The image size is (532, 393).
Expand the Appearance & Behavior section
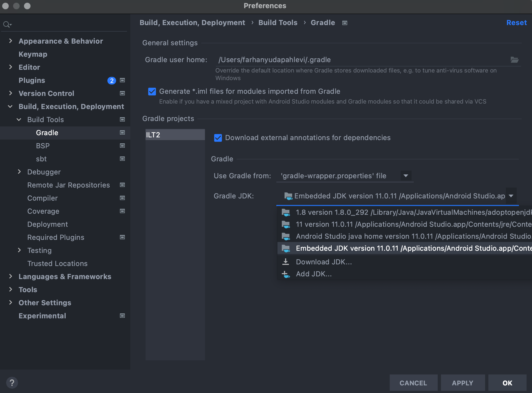[11, 41]
